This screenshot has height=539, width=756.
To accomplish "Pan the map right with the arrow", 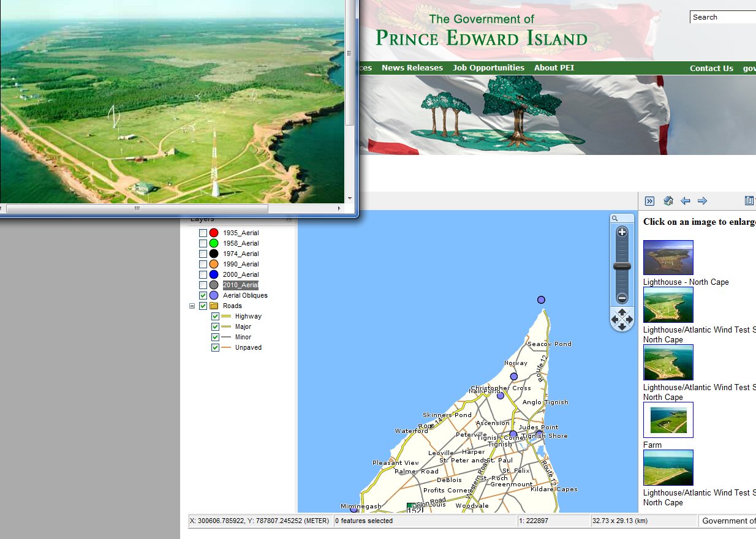I will (x=630, y=319).
